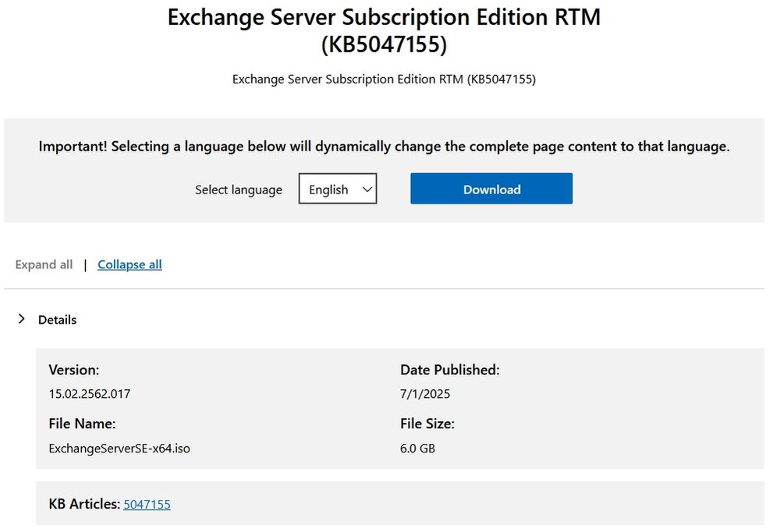
Task: Click the File Size: label
Action: click(x=427, y=424)
